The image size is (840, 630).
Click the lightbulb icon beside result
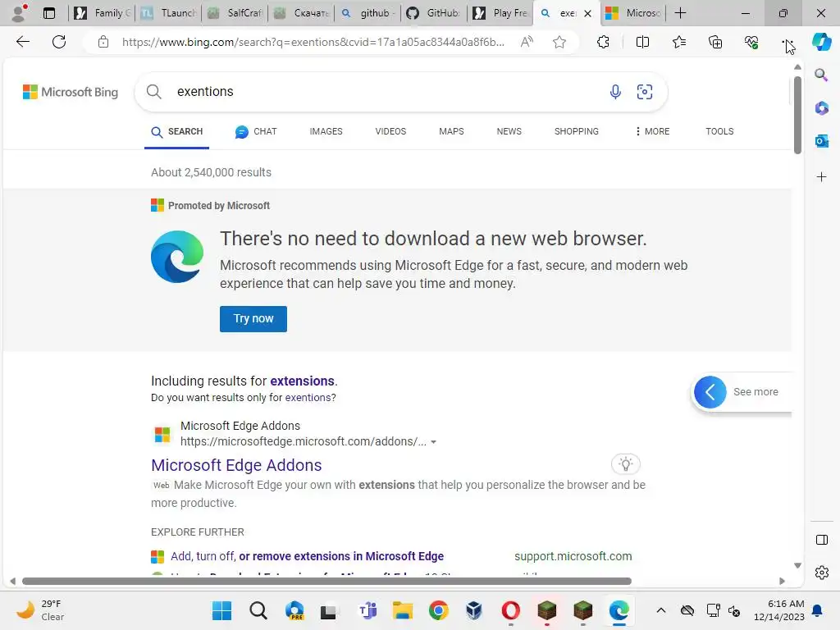point(625,464)
